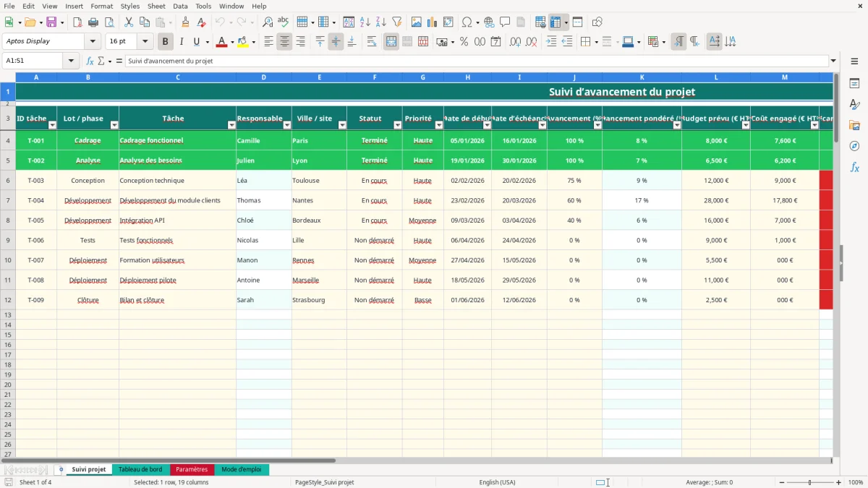Click the Copy icon
This screenshot has width=868, height=488.
[144, 22]
